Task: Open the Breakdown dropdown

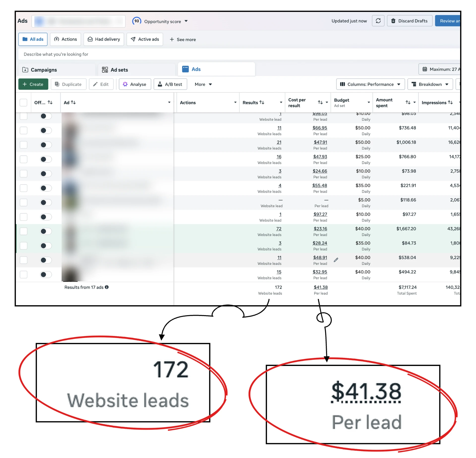Action: click(x=430, y=84)
